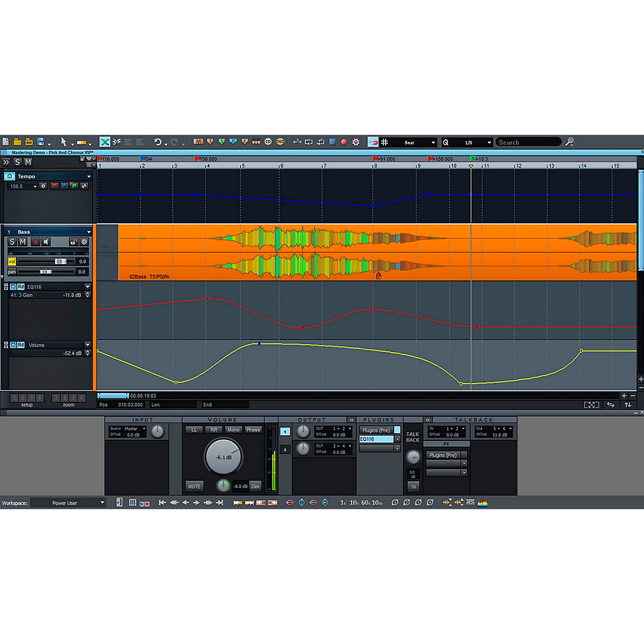Select zoom preset 1 button
Viewport: 644px width, 644px height.
tap(56, 398)
